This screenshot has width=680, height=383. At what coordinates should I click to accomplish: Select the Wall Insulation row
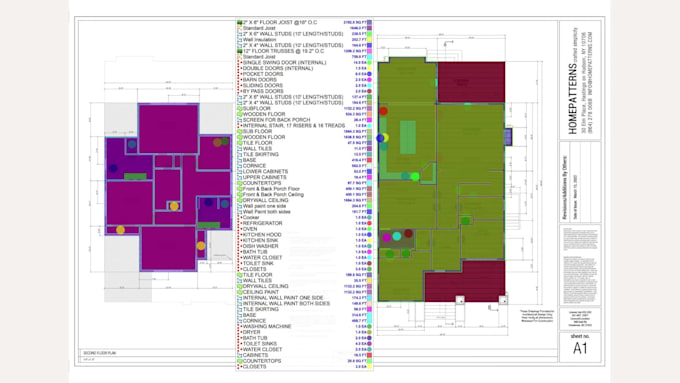point(304,39)
